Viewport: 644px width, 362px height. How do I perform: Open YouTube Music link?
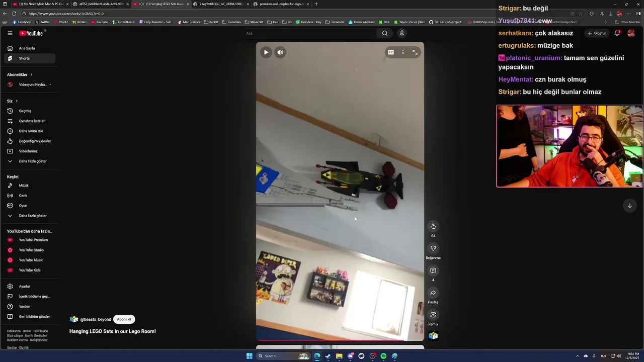pos(30,260)
